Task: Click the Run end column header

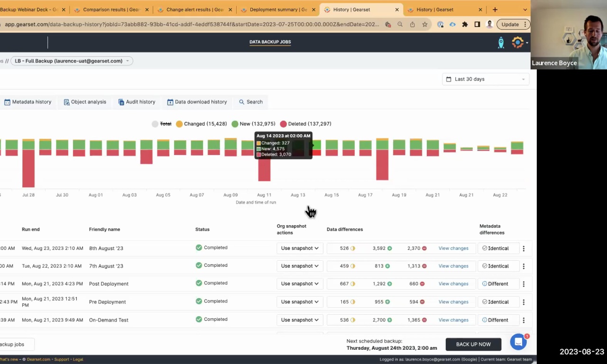Action: [x=31, y=229]
